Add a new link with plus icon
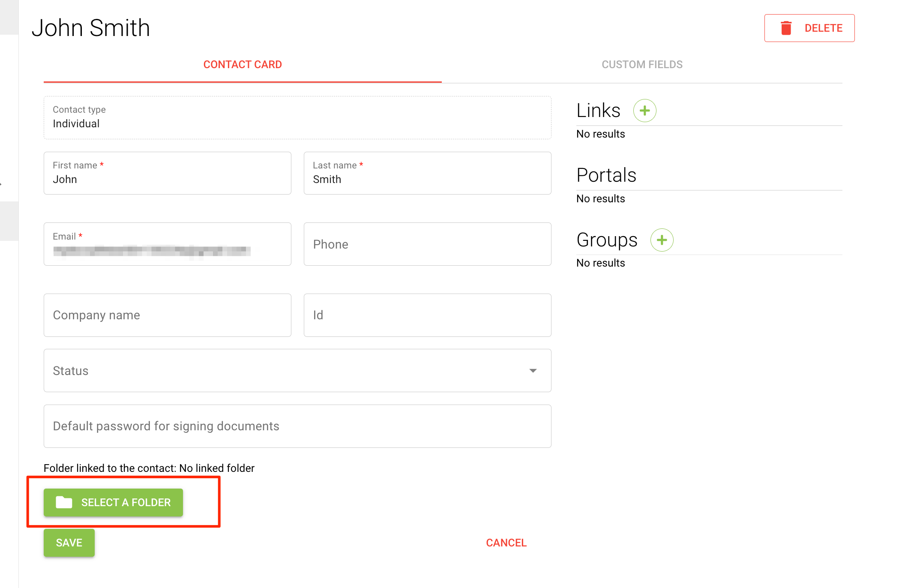The width and height of the screenshot is (899, 588). click(x=644, y=111)
